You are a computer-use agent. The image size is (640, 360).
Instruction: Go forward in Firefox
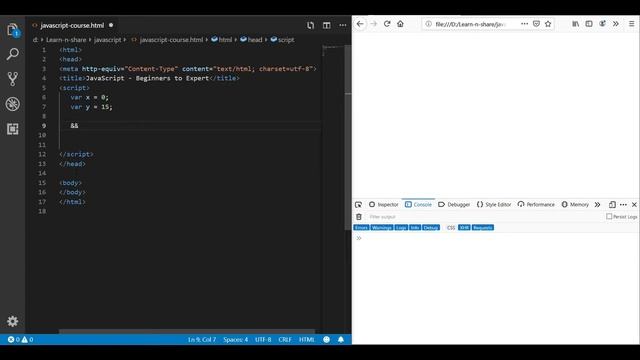373,24
